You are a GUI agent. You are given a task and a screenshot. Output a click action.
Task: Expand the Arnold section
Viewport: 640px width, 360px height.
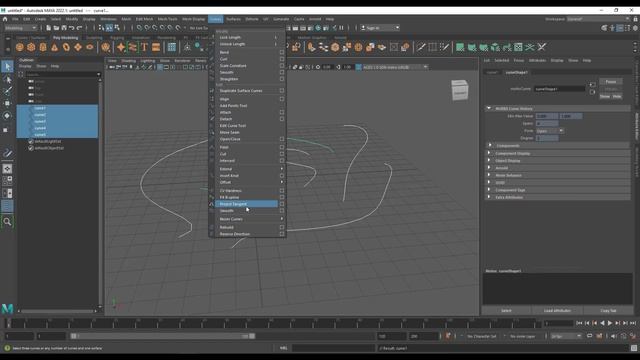pos(489,168)
